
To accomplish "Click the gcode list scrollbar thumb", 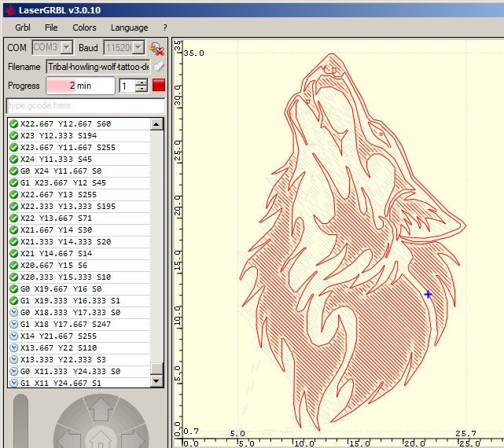I will (156, 369).
